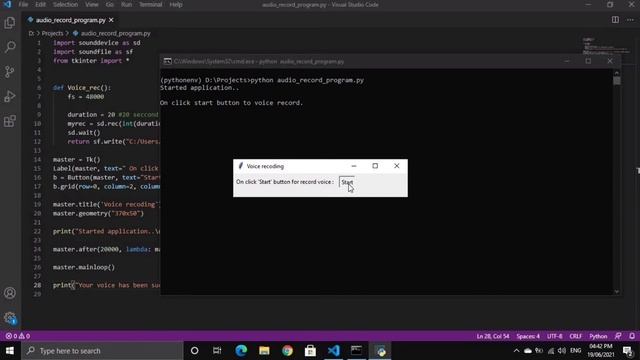Click the cmd icon in console title bar
This screenshot has height=360, width=640.
click(x=167, y=61)
